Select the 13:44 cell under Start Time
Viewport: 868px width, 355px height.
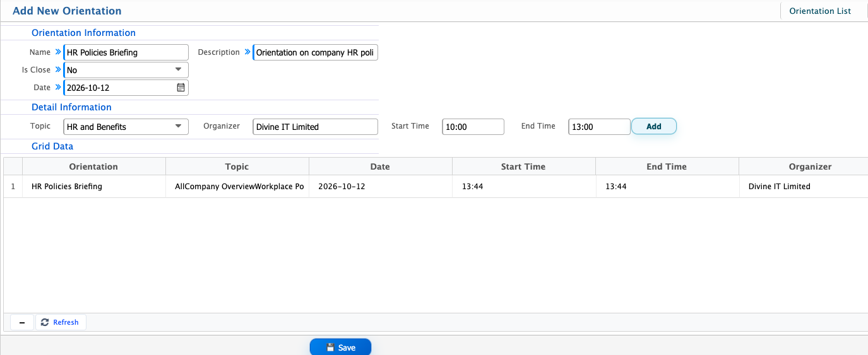click(x=524, y=187)
